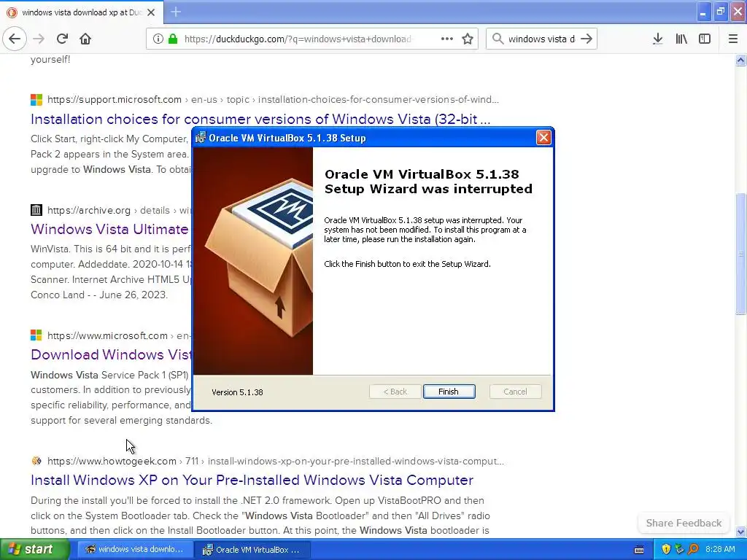Open Windows Vista Ultimate result link
The width and height of the screenshot is (747, 560).
[x=111, y=229]
